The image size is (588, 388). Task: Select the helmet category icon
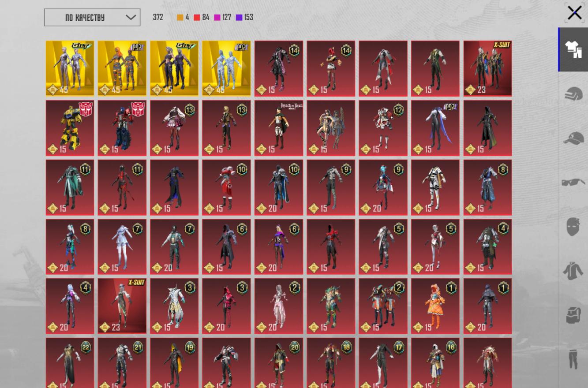(x=573, y=94)
